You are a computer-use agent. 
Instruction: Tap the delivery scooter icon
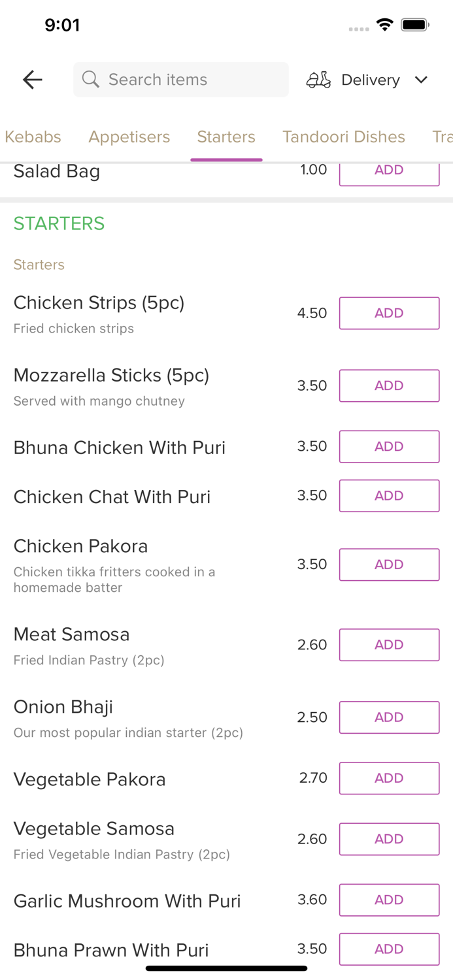click(x=318, y=80)
